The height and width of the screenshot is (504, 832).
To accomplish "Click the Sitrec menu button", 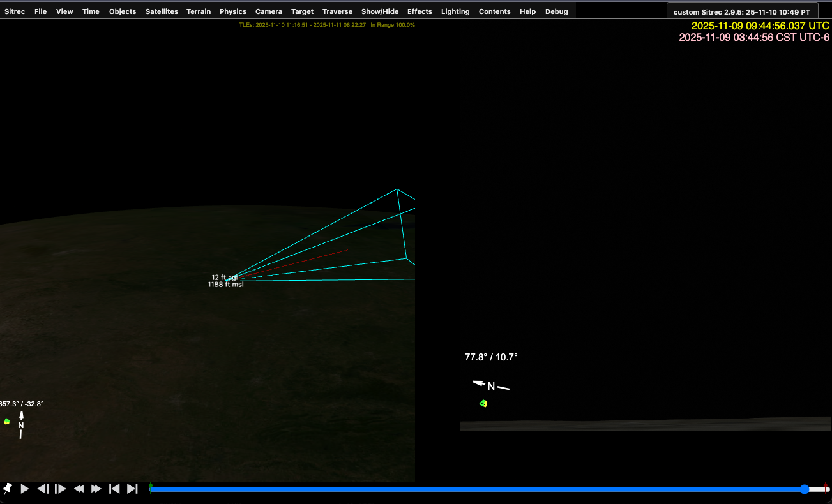I will [x=15, y=11].
